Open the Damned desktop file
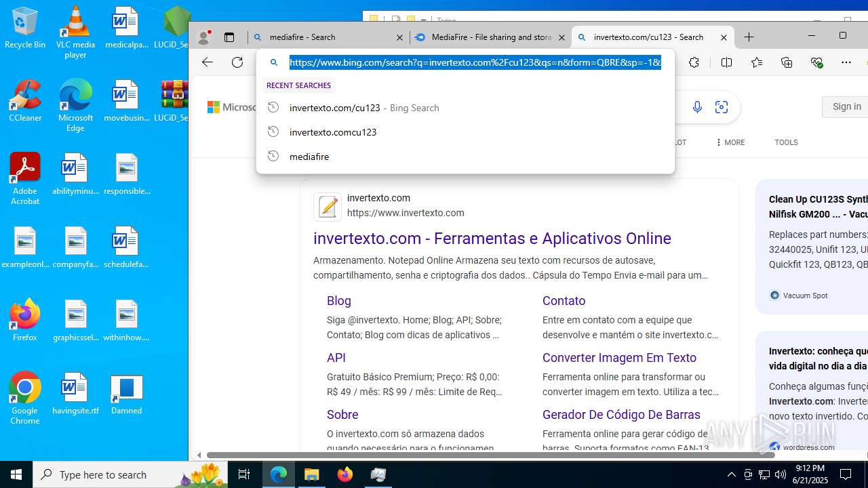 [126, 393]
